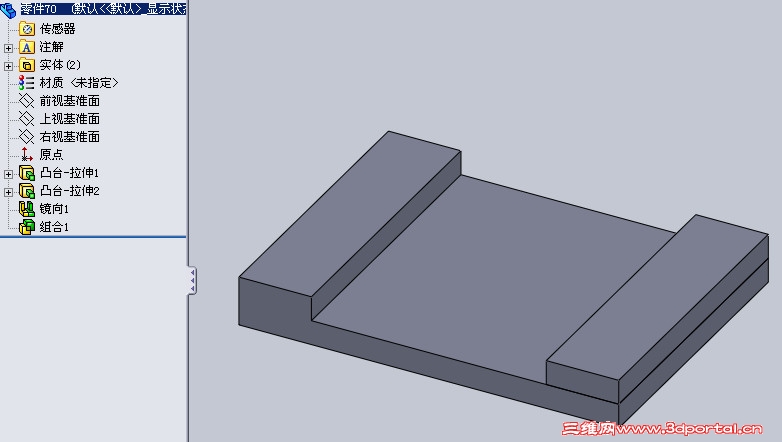782x442 pixels.
Task: Click the 传感器 sensor folder icon
Action: pos(27,29)
